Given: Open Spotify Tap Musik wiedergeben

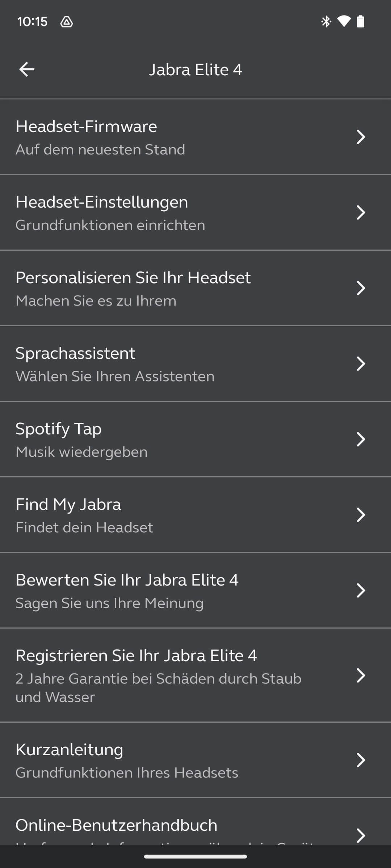Looking at the screenshot, I should [x=145, y=439].
